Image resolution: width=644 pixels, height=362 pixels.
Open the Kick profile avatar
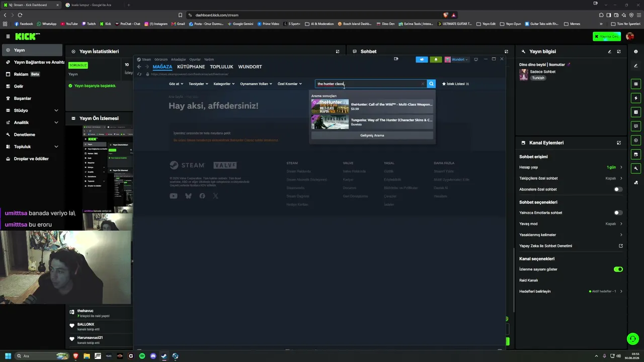coord(630,36)
